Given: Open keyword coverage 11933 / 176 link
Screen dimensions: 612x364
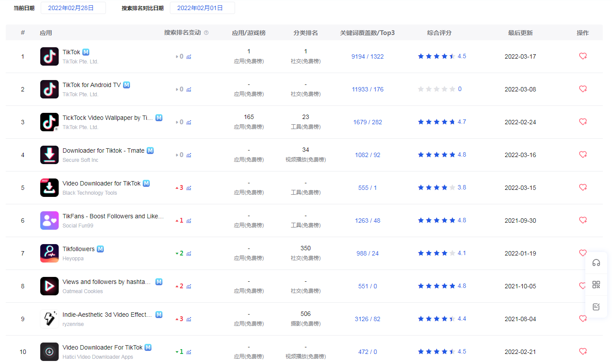Looking at the screenshot, I should click(x=368, y=89).
